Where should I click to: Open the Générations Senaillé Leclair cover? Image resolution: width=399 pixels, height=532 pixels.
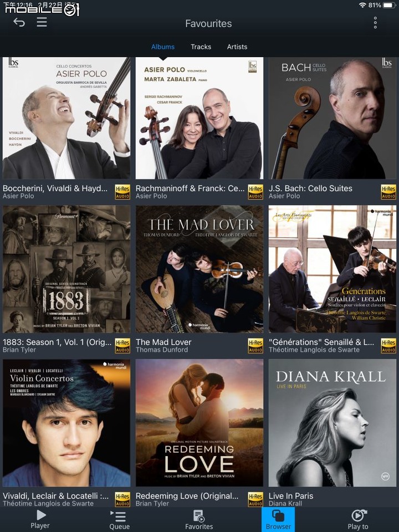[x=332, y=269]
